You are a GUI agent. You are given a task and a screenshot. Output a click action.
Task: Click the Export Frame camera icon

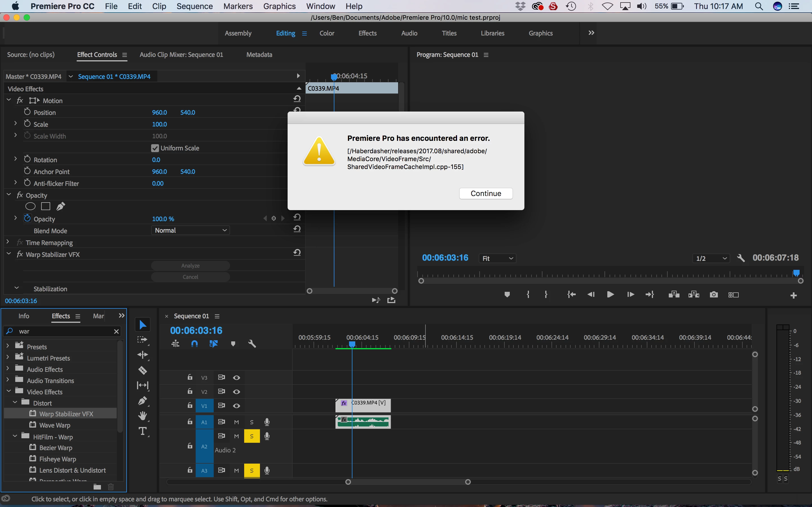[714, 295]
